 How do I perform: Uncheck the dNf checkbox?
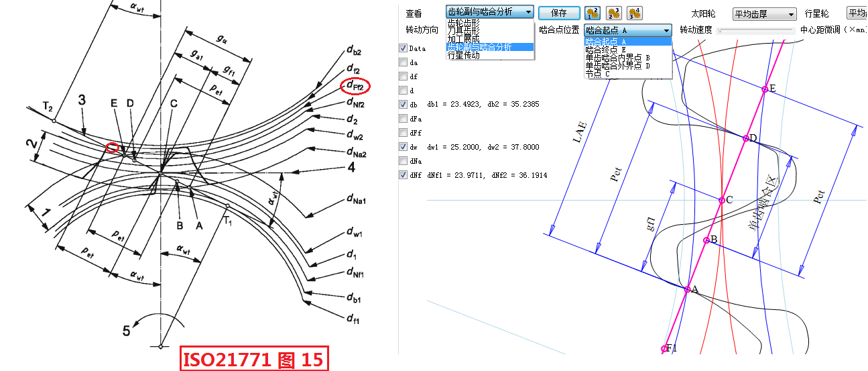[403, 175]
